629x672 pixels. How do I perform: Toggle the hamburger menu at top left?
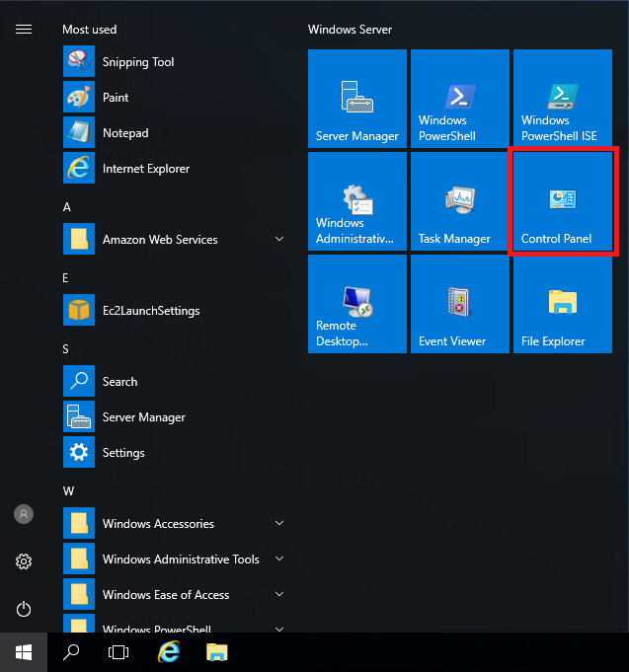pos(24,30)
